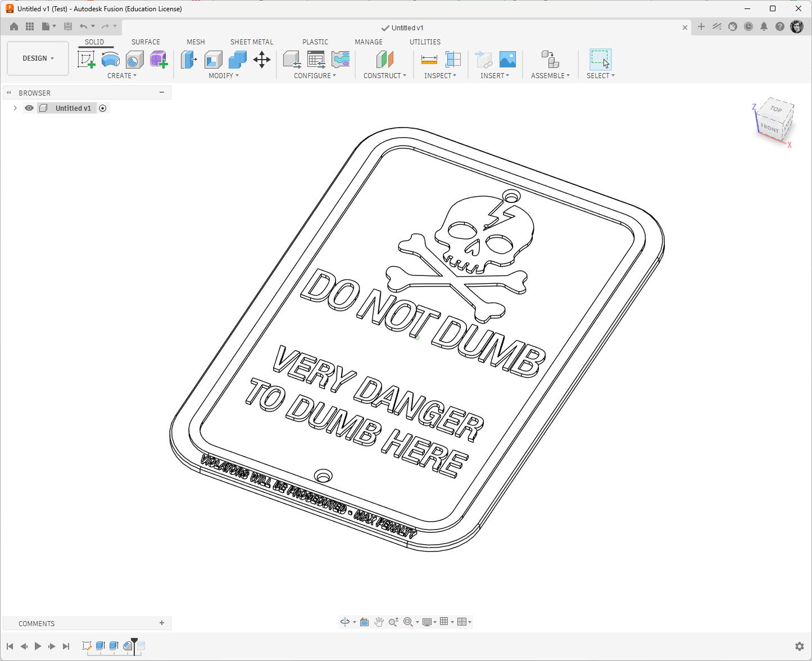Click the New Component assemble icon

click(550, 60)
